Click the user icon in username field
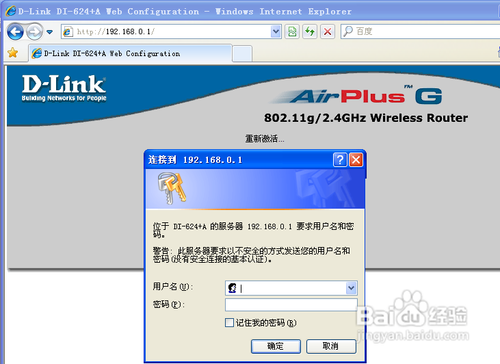The image size is (500, 364). 232,288
